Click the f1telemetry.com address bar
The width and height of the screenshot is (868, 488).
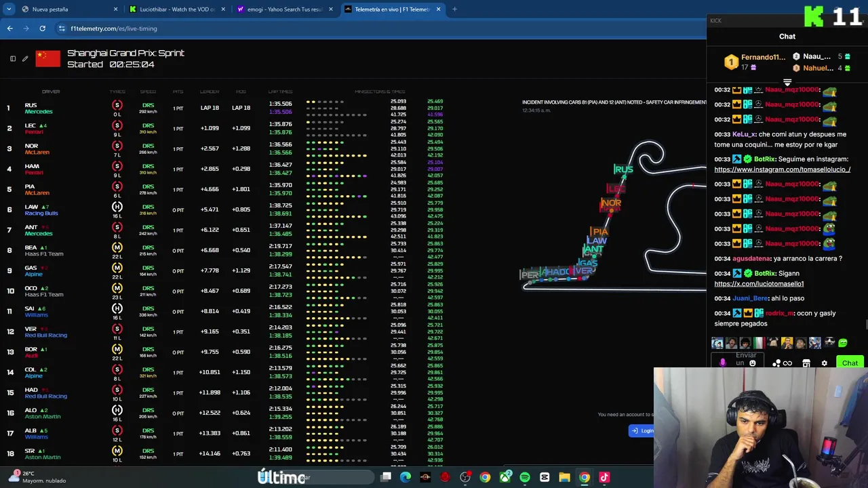click(x=380, y=28)
